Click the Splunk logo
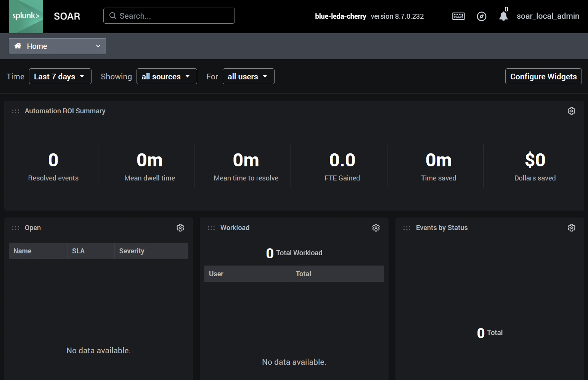588x380 pixels. 26,16
